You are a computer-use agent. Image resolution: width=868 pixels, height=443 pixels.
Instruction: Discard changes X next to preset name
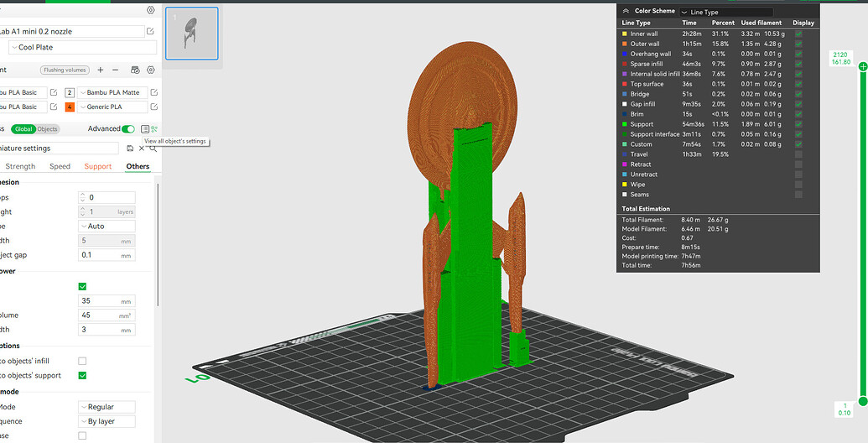[141, 149]
